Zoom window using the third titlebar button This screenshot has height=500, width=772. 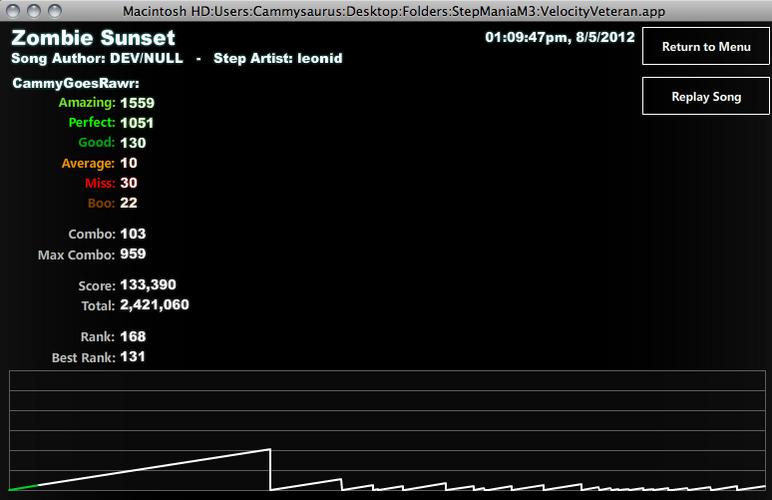tap(55, 10)
